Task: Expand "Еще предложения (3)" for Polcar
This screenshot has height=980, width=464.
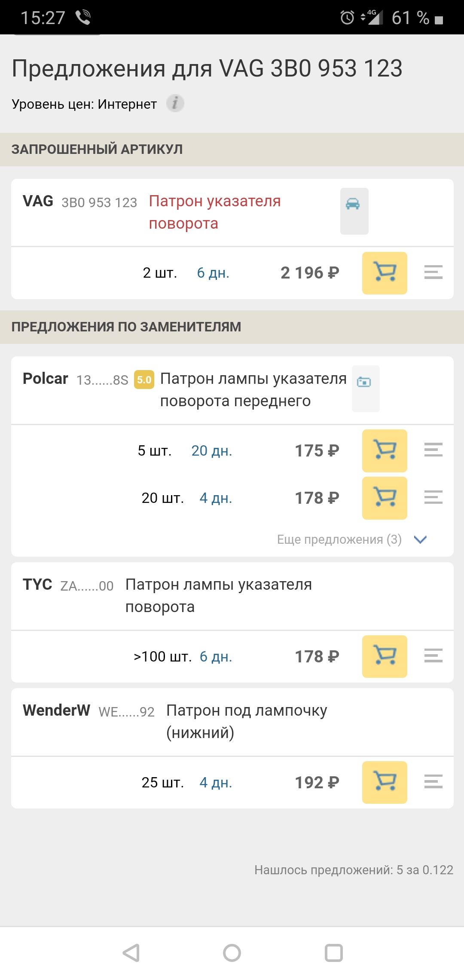Action: pos(339,539)
